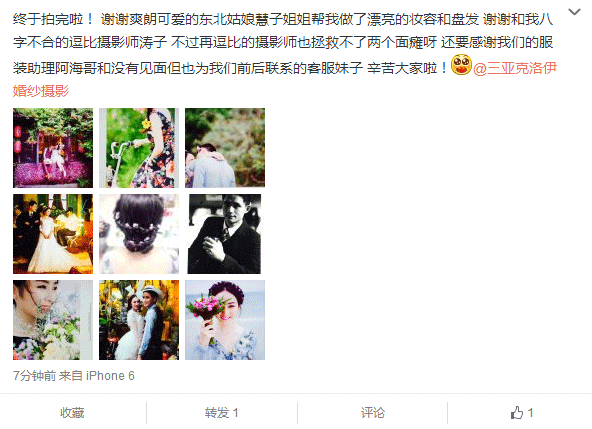592x429 pixels.
Task: Open thumbnail of woman in floral dress with bicycle
Action: [139, 148]
